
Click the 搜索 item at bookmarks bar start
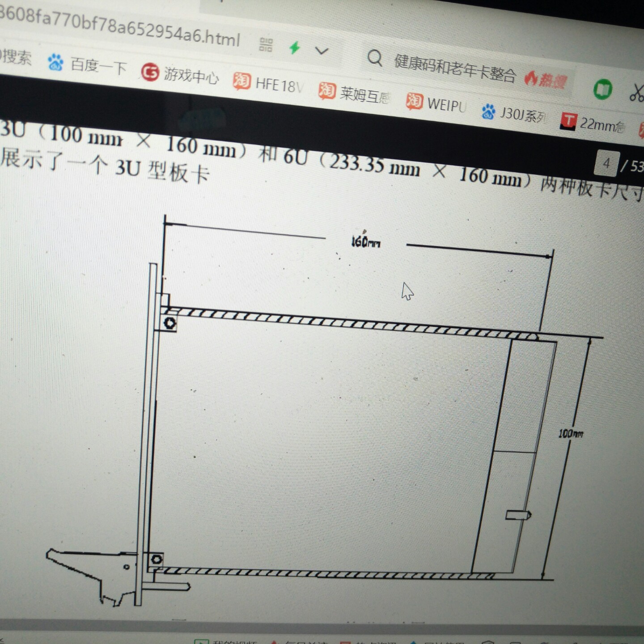pyautogui.click(x=16, y=57)
